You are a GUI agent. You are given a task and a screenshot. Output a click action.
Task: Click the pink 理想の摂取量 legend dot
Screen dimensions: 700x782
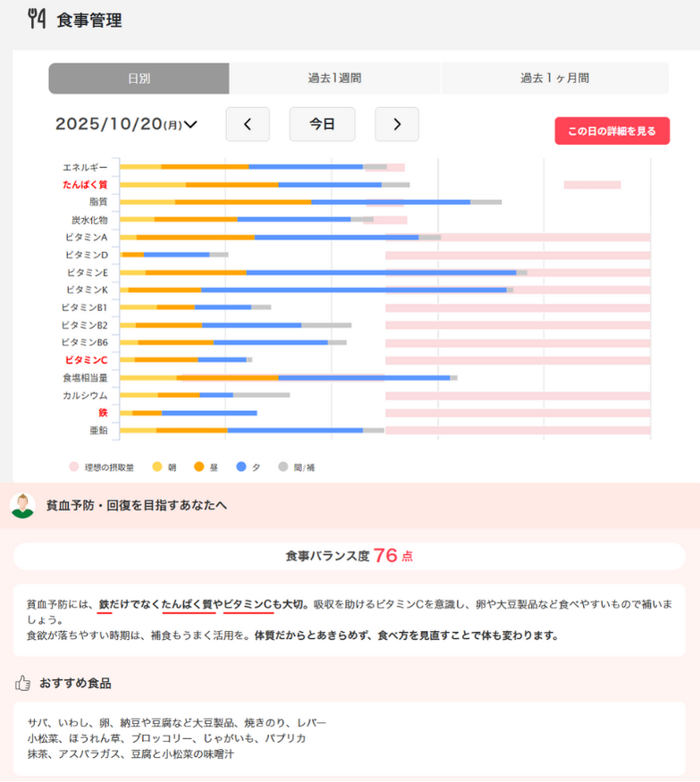pyautogui.click(x=73, y=467)
